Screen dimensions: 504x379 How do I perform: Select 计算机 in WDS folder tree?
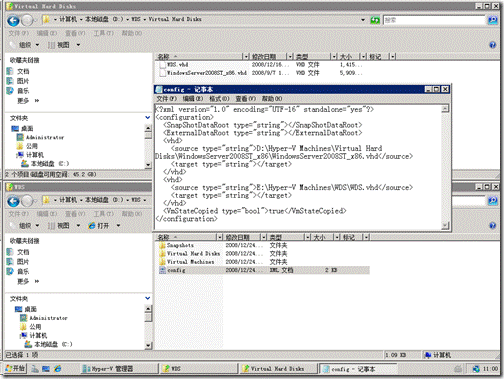[34, 335]
